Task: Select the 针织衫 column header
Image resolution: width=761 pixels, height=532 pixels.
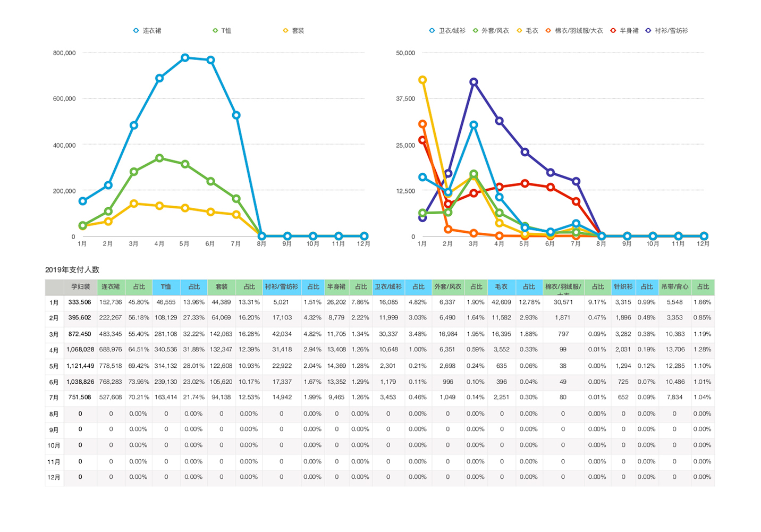Action: click(x=623, y=287)
